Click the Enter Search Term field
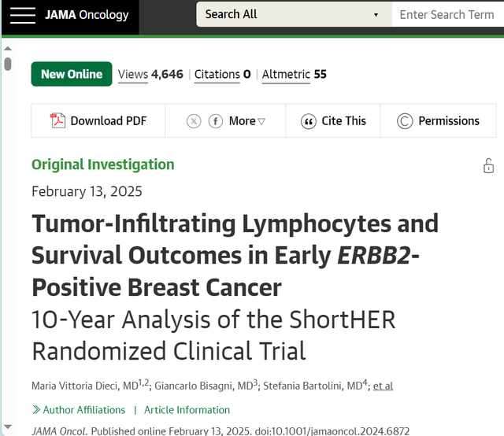 tap(448, 14)
